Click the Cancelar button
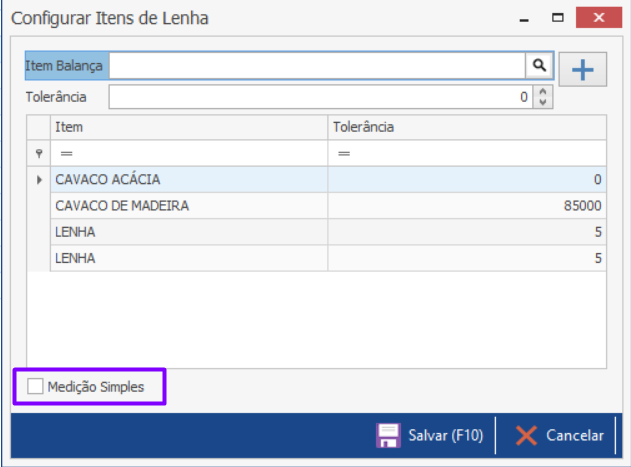This screenshot has height=467, width=631. (560, 435)
